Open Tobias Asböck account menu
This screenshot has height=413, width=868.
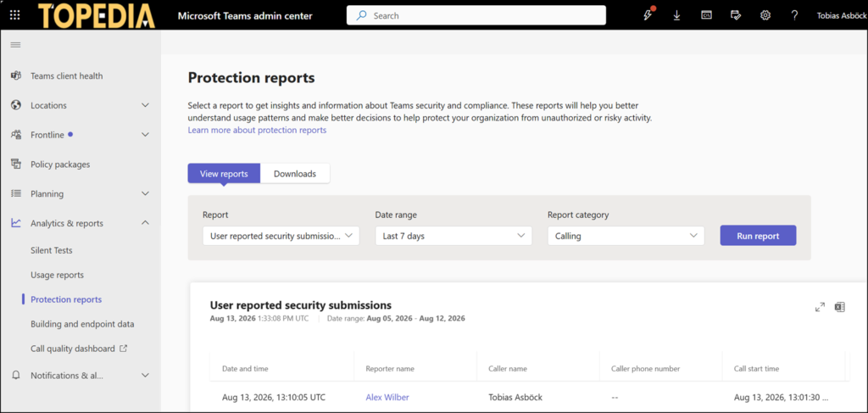coord(842,15)
